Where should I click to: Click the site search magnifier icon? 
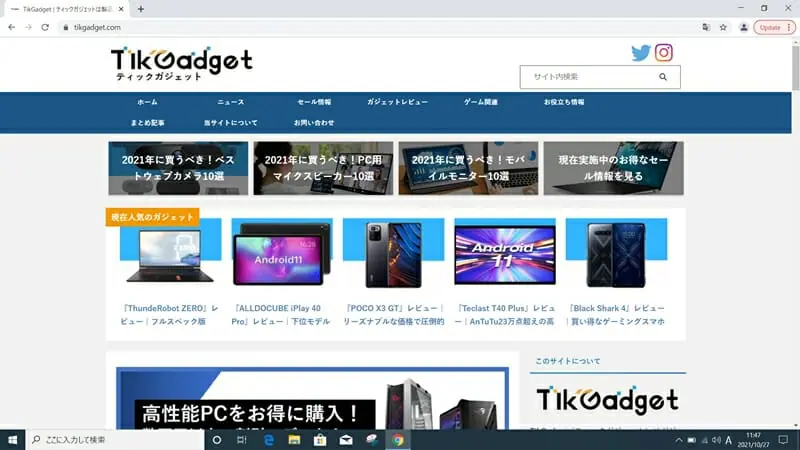point(662,77)
